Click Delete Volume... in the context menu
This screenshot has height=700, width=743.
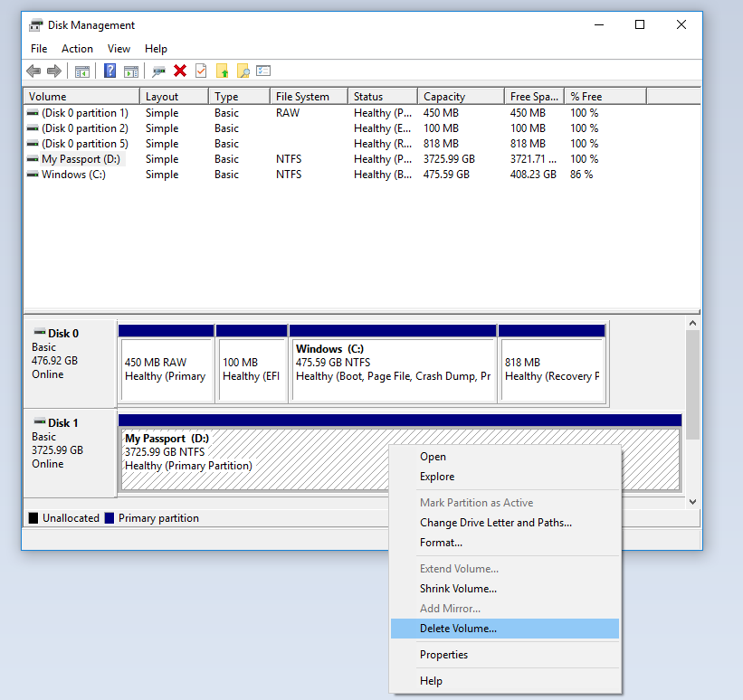(505, 629)
